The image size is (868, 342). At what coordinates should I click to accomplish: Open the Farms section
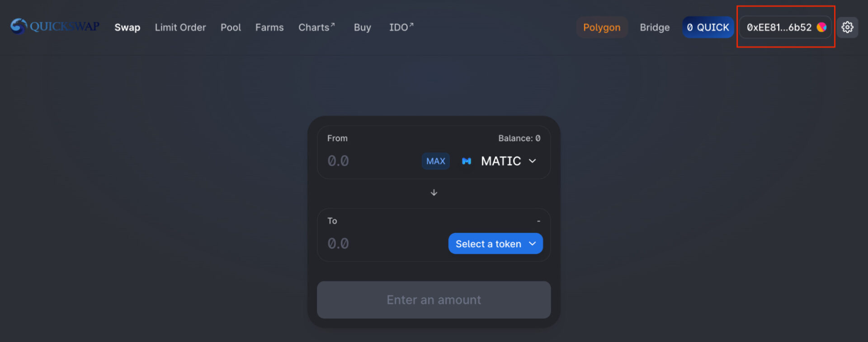point(269,27)
